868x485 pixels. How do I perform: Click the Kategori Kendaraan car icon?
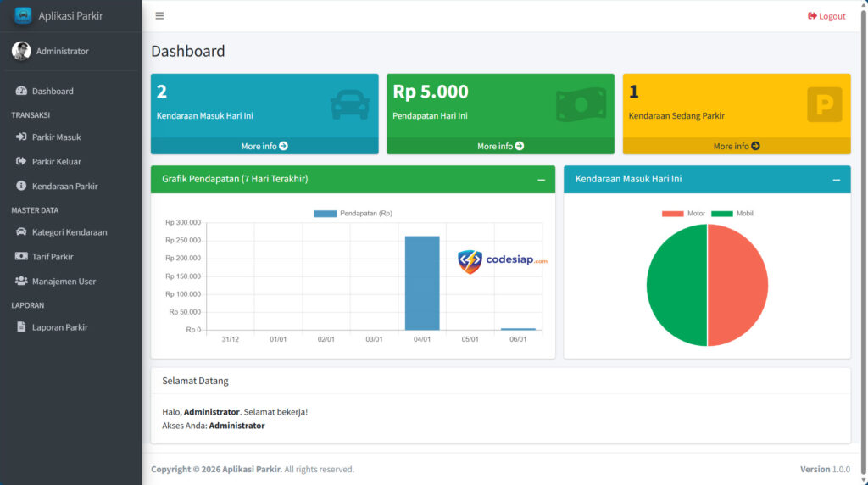[21, 231]
